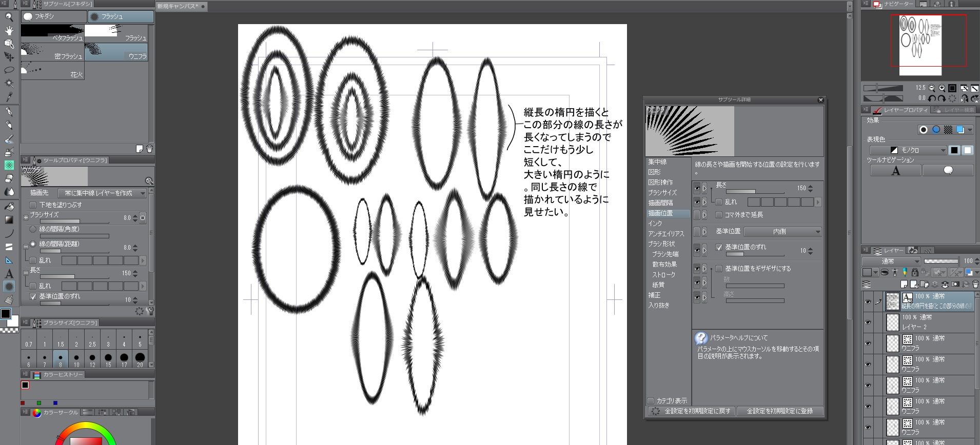Increase 長さ value in Sub Tool Detail
Viewport: 980px width, 445px height.
pyautogui.click(x=810, y=186)
